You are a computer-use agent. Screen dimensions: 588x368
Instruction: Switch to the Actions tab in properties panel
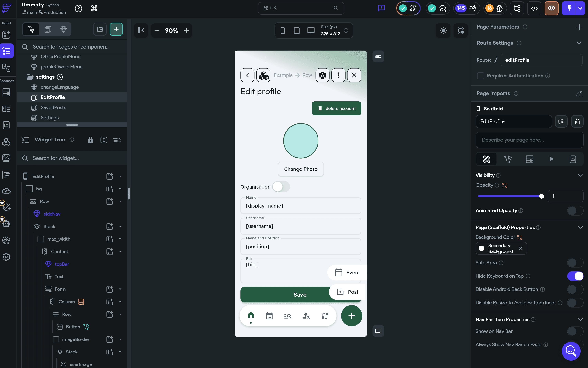coord(508,159)
